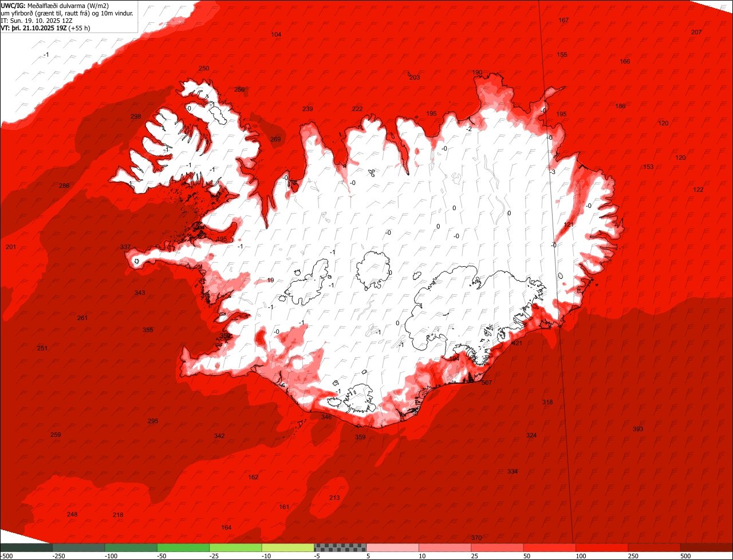Click the map value '167'
Screen dimensions: 733x560
pyautogui.click(x=563, y=20)
